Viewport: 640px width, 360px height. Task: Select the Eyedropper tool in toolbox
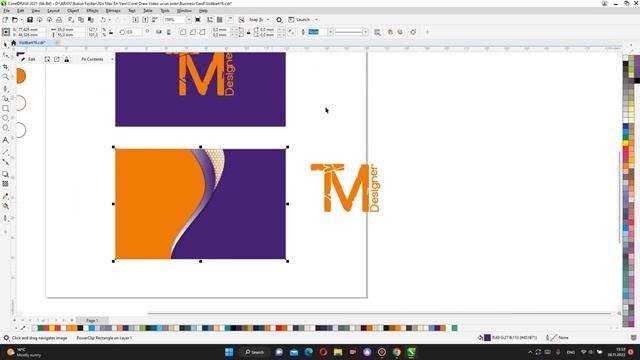pyautogui.click(x=5, y=196)
